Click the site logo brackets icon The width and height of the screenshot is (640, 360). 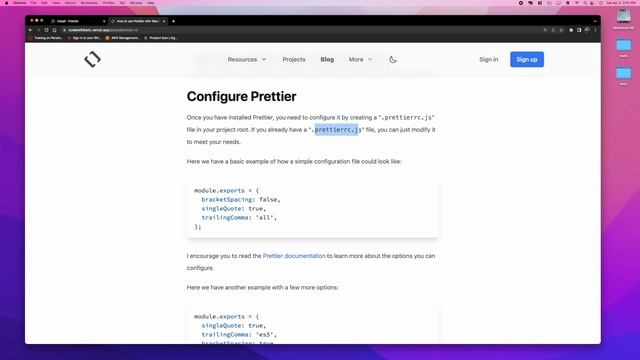pyautogui.click(x=93, y=59)
